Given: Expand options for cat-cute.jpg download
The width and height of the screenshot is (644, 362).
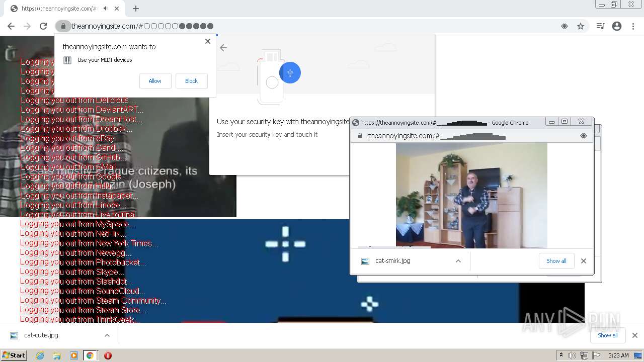Looking at the screenshot, I should click(107, 335).
